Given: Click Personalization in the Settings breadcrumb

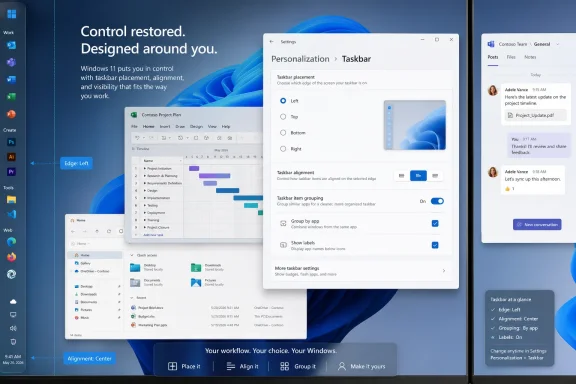Looking at the screenshot, I should click(x=300, y=59).
